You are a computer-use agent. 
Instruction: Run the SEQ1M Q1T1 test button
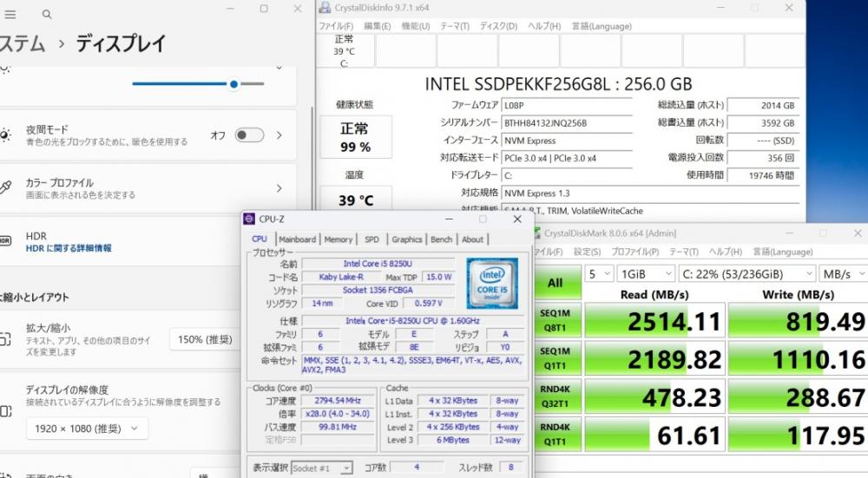tap(556, 358)
